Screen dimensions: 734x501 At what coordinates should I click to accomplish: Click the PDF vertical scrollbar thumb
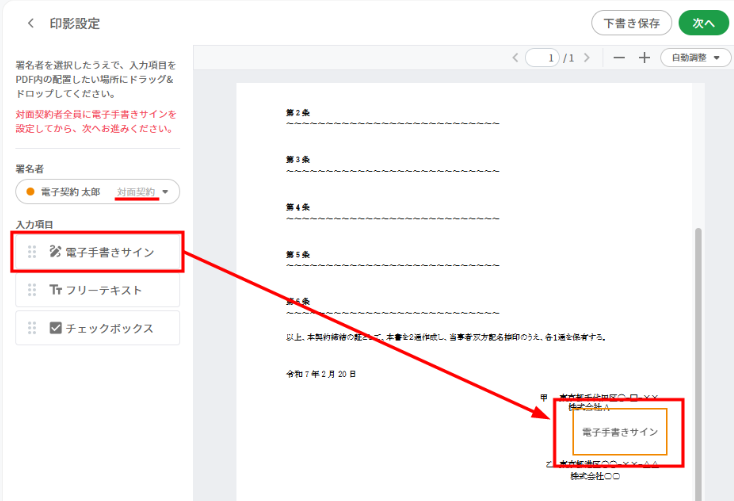click(x=698, y=364)
